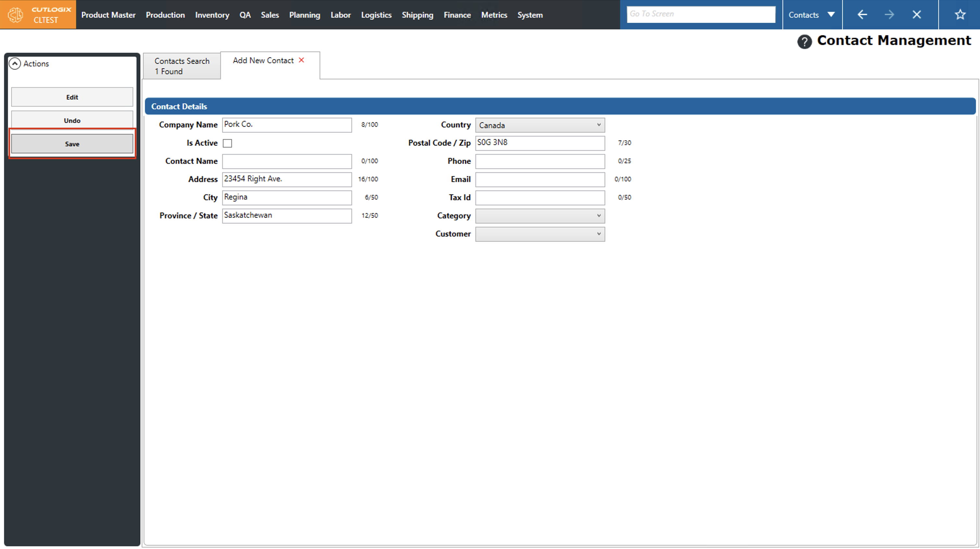The image size is (980, 549).
Task: Open the Contact Management help icon
Action: click(x=804, y=42)
